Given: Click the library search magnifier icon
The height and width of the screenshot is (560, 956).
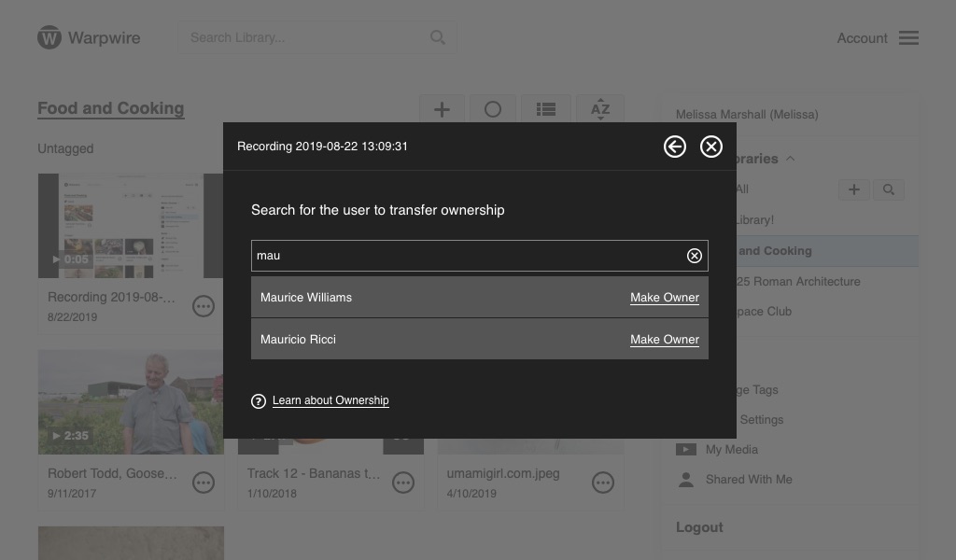Looking at the screenshot, I should click(437, 37).
